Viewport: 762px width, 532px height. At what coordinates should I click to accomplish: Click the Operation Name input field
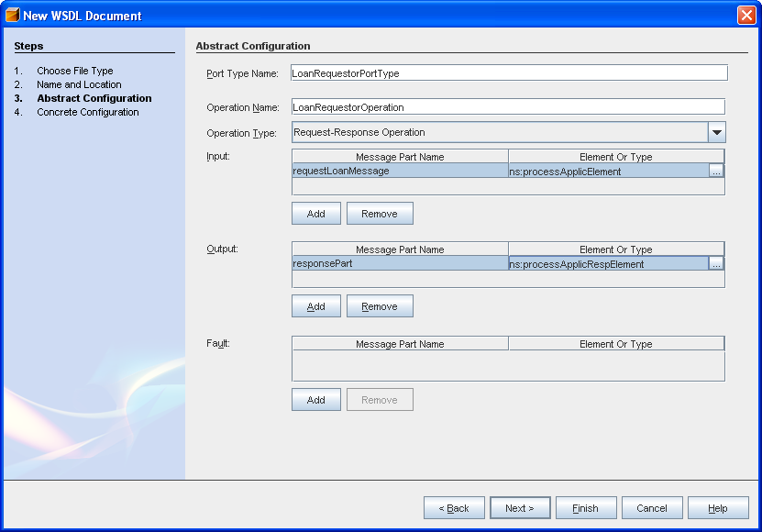(x=508, y=107)
